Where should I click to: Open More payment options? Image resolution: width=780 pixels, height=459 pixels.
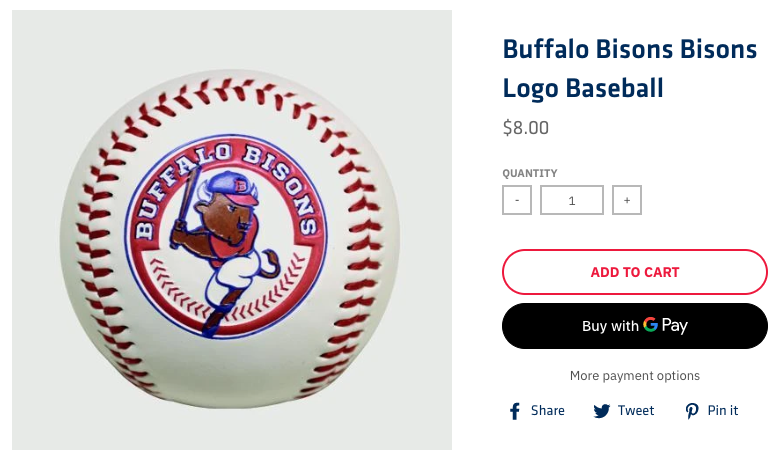point(635,376)
